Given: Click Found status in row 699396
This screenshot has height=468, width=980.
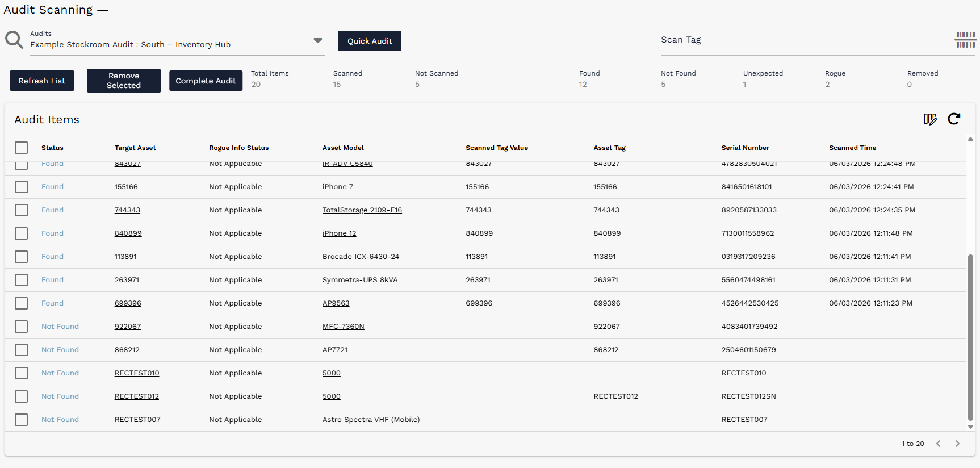Looking at the screenshot, I should pyautogui.click(x=52, y=303).
